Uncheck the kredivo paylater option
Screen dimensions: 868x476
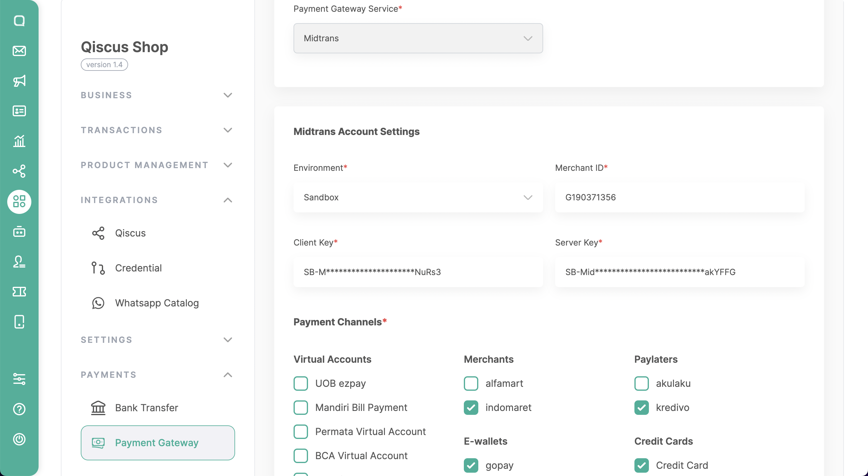click(x=641, y=408)
